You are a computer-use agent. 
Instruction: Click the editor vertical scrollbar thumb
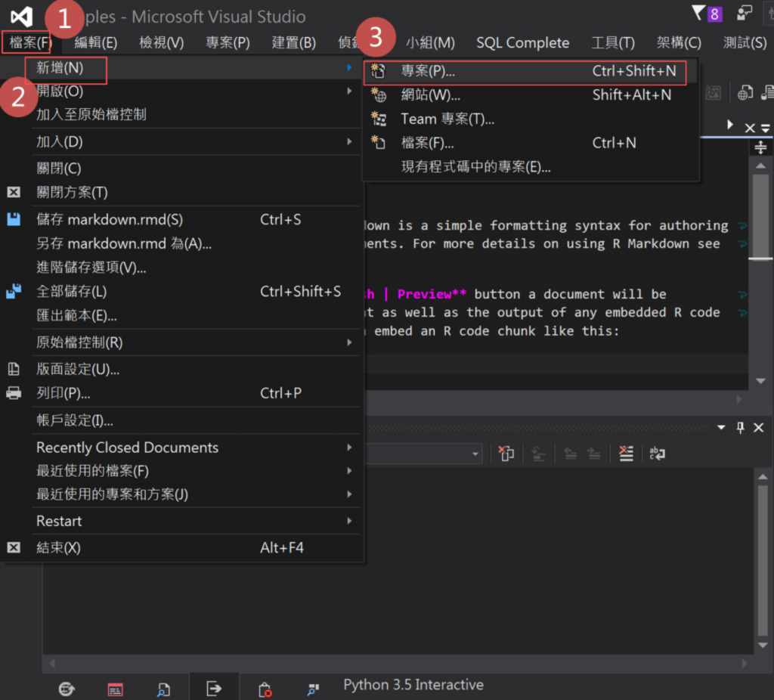(760, 215)
